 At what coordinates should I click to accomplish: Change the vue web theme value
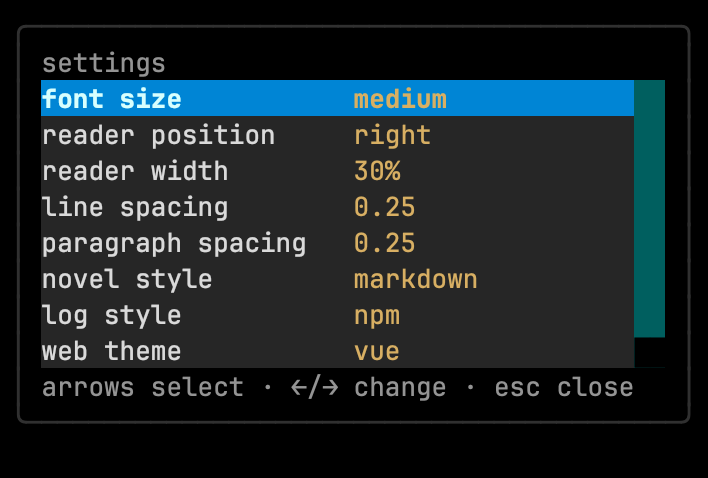click(377, 352)
